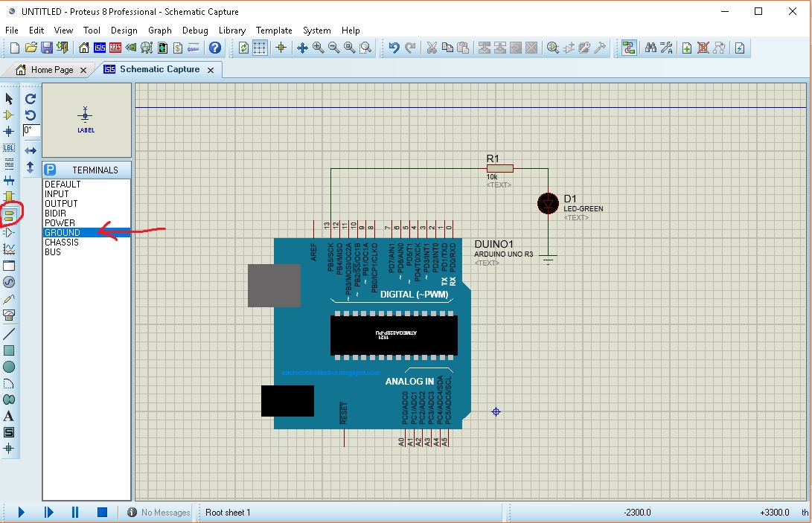The height and width of the screenshot is (523, 812).
Task: Choose the Graph Mode tool
Action: click(10, 248)
